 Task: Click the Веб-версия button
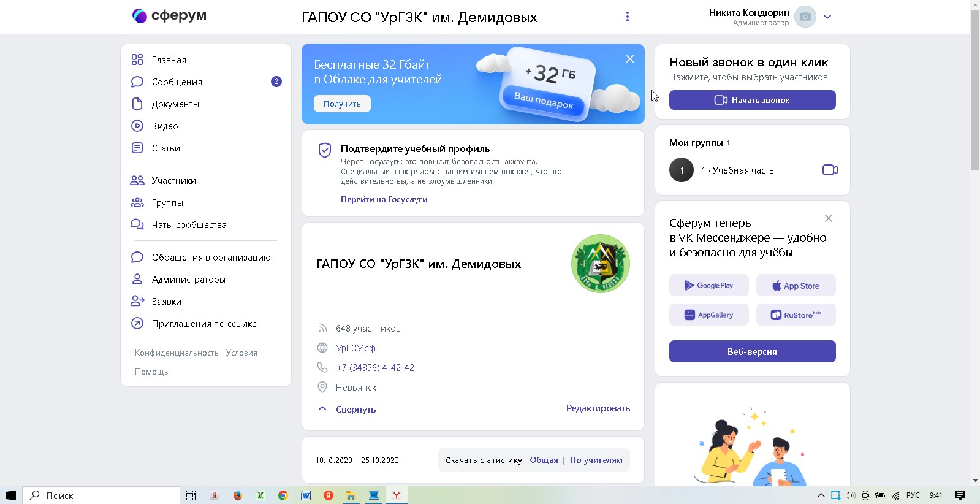click(753, 351)
